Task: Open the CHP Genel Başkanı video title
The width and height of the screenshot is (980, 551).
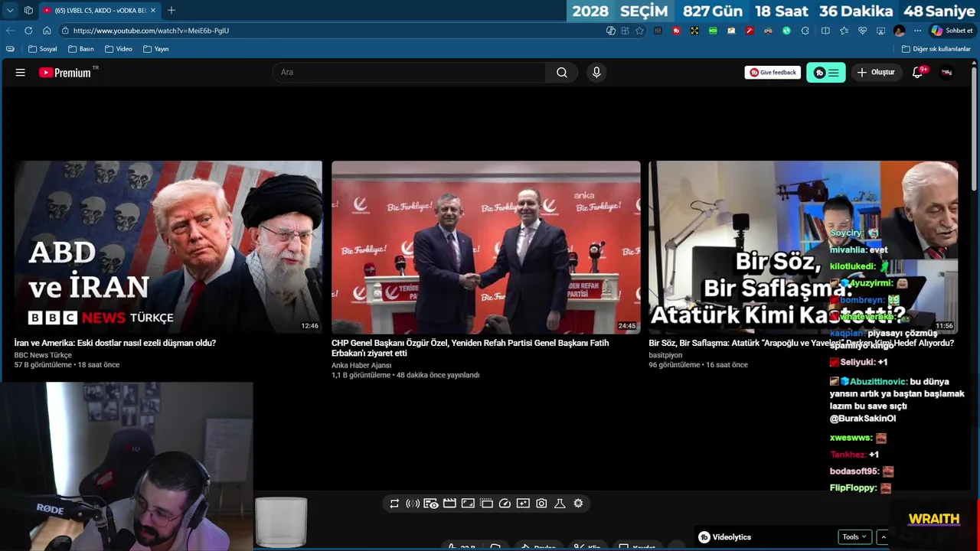Action: pos(470,348)
